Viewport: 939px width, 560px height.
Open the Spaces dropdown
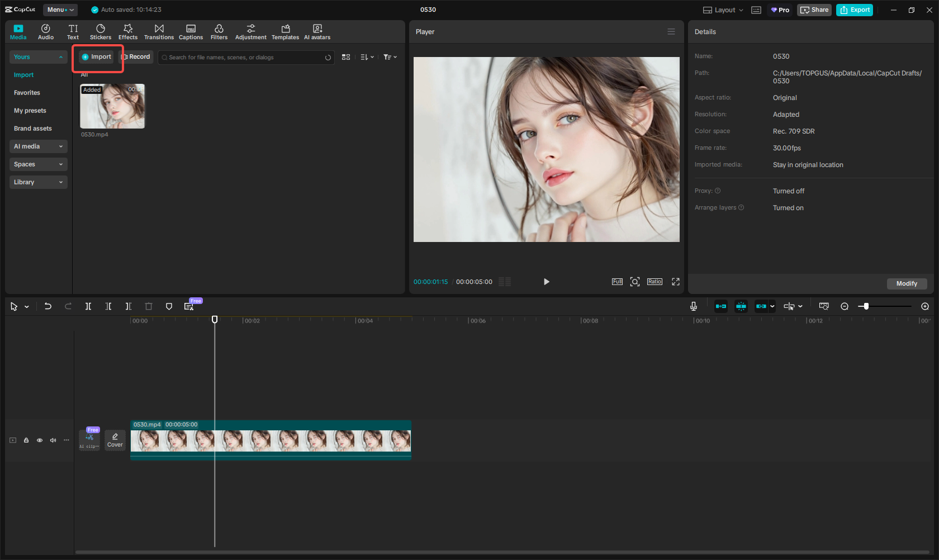coord(38,164)
